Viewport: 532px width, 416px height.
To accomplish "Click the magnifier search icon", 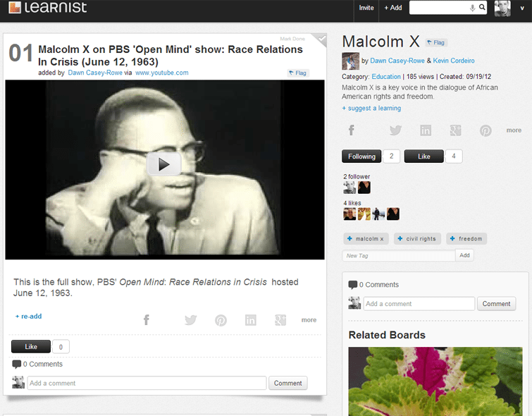I will click(x=482, y=7).
